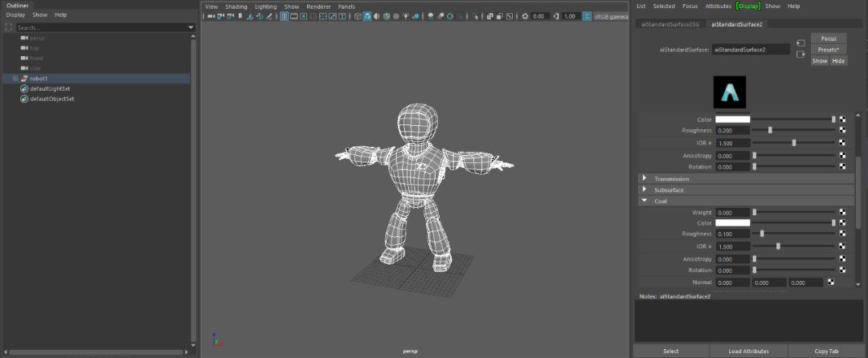Click the Gamma icon beside 1.00

click(x=556, y=17)
